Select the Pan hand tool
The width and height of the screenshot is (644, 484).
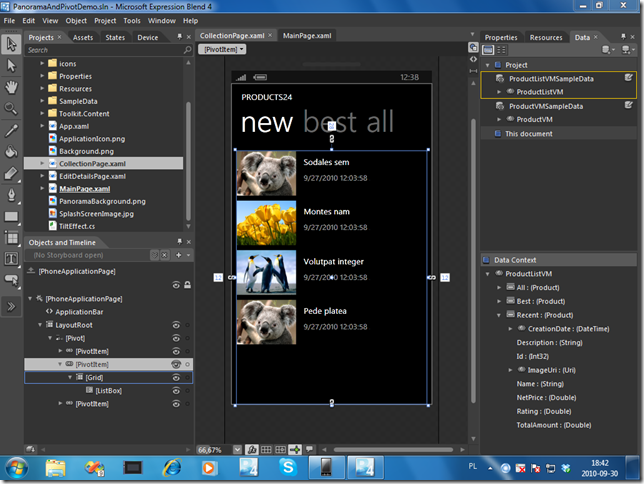tap(11, 87)
